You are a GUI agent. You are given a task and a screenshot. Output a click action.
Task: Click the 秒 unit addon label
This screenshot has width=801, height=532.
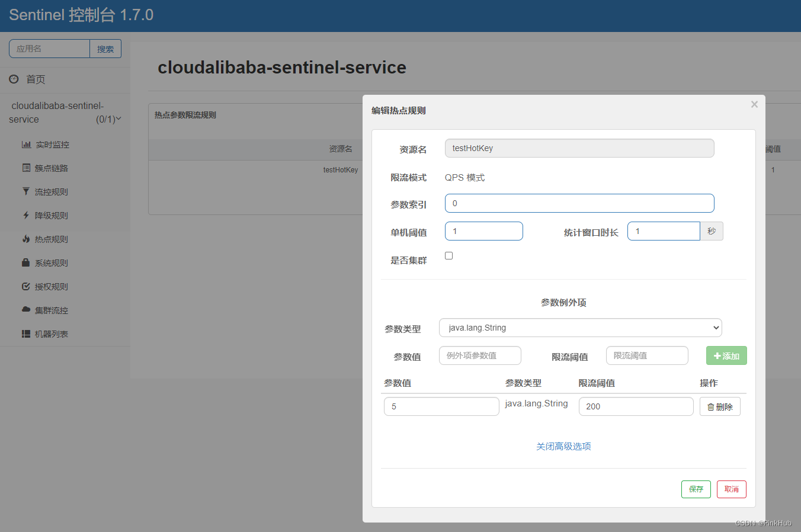pyautogui.click(x=712, y=231)
